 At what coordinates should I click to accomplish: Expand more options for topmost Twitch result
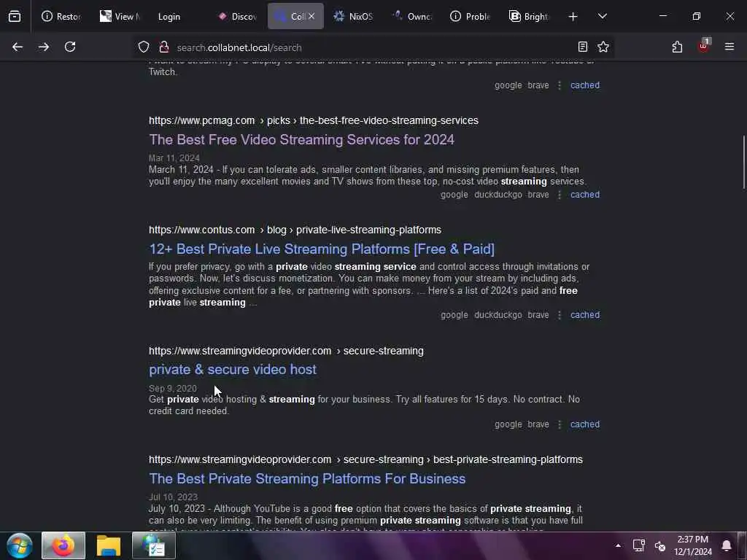(560, 85)
